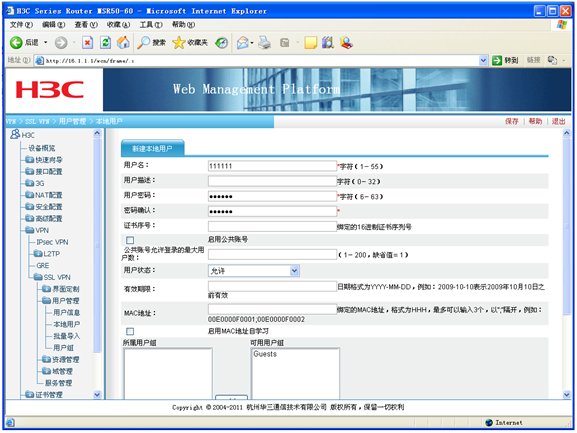Click the yellow note Discuss icon
The width and height of the screenshot is (577, 433).
[311, 43]
